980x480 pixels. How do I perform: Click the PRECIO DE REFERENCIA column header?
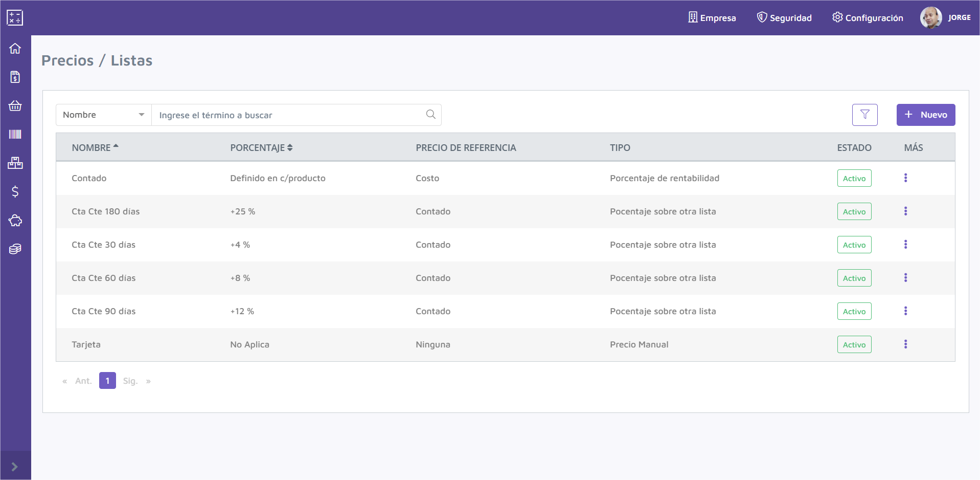pyautogui.click(x=466, y=147)
